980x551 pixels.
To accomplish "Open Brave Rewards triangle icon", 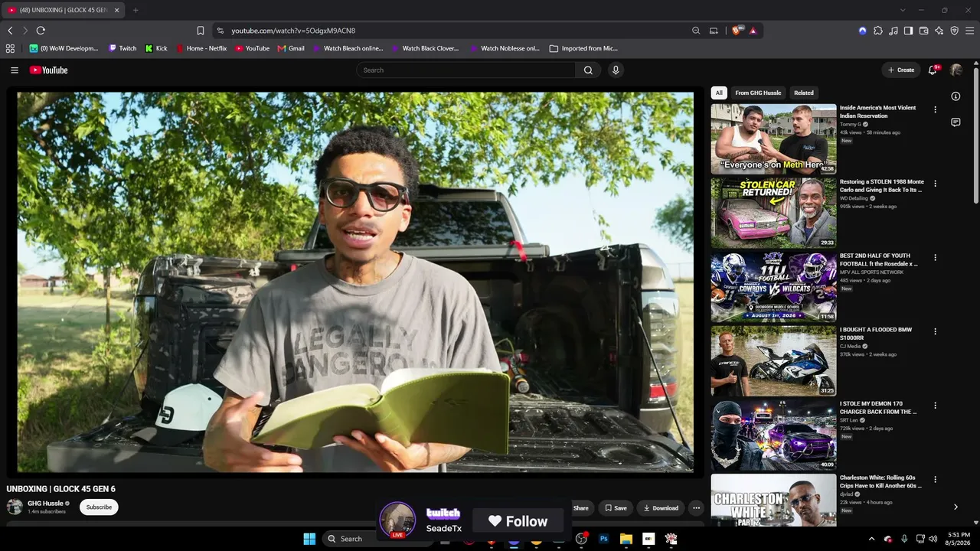I will [x=753, y=31].
